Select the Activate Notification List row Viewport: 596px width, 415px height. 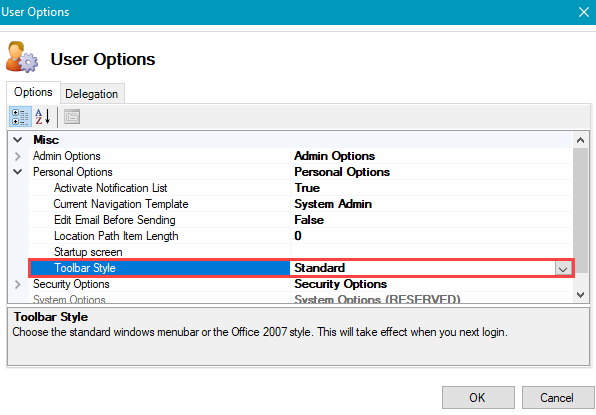[x=300, y=188]
